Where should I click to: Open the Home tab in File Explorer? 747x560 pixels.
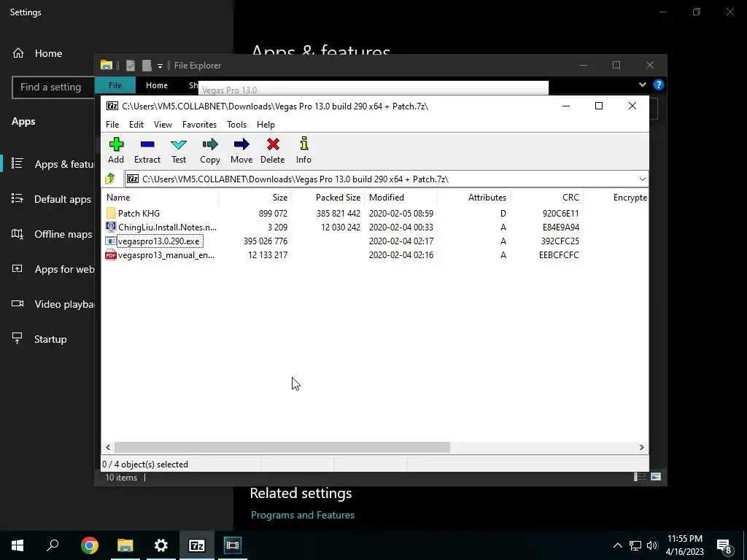[x=157, y=85]
